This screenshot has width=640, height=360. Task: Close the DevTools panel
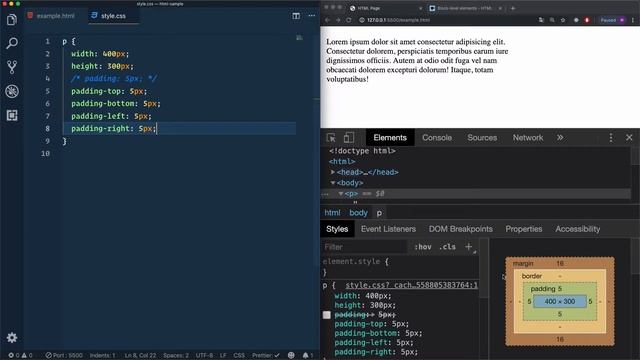pyautogui.click(x=629, y=138)
